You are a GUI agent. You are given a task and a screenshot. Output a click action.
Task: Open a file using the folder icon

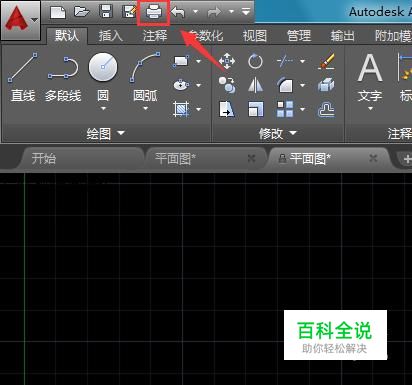[x=82, y=12]
